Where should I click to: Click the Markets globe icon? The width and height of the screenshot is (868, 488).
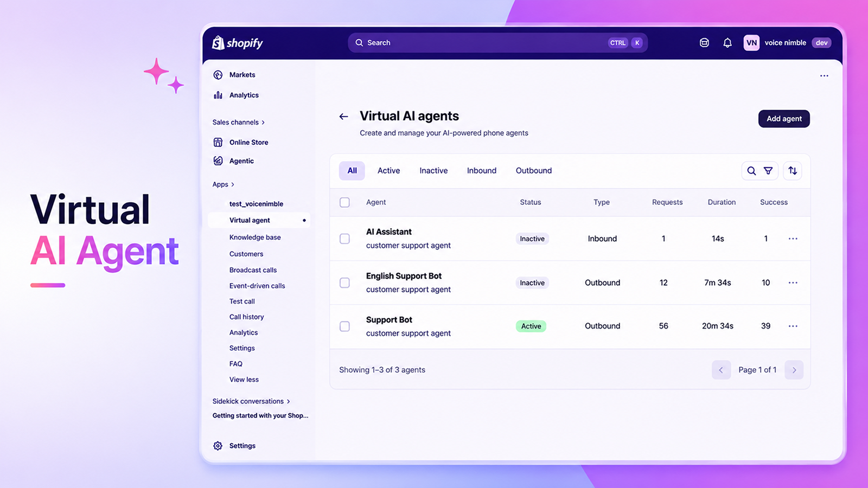(x=218, y=75)
